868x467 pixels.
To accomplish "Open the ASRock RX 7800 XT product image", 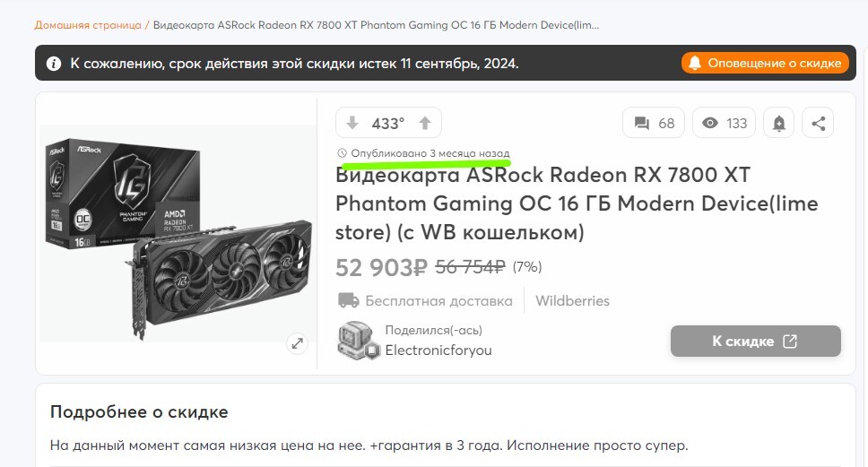I will (178, 233).
